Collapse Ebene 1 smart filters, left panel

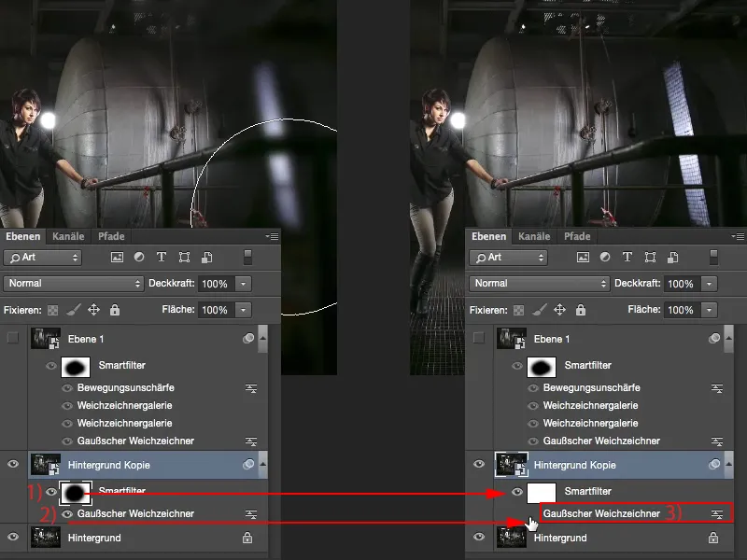tap(262, 338)
